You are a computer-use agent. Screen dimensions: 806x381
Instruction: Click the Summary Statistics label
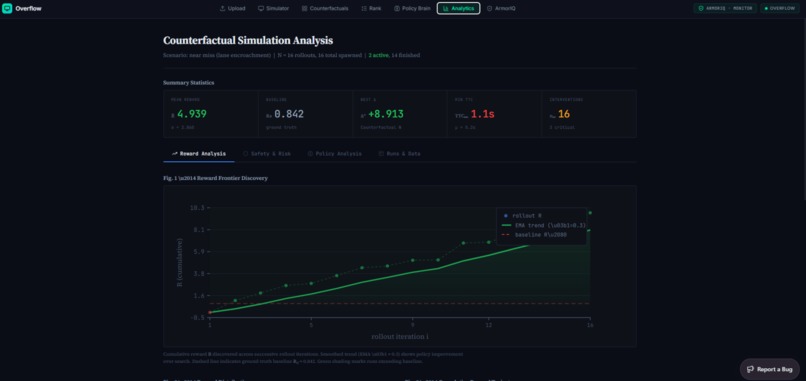(189, 83)
